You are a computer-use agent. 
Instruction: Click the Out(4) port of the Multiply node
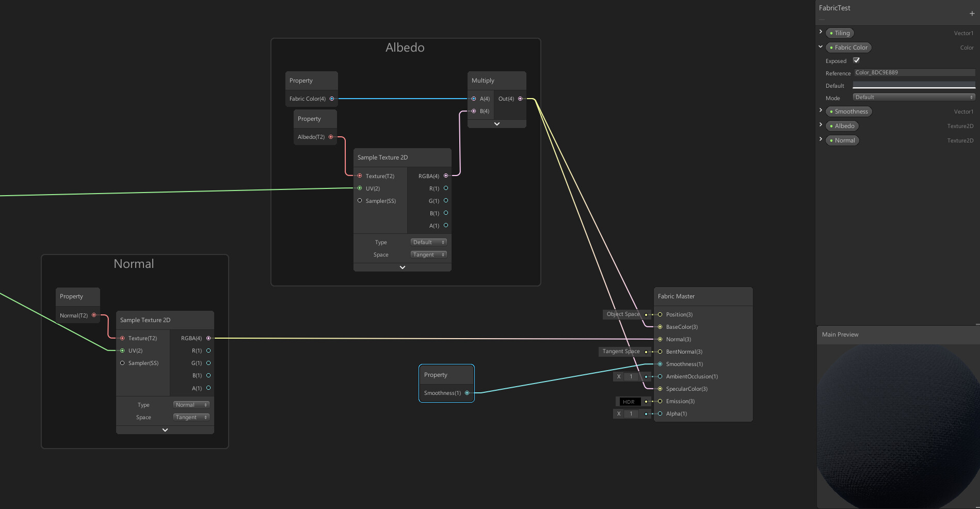[x=520, y=98]
